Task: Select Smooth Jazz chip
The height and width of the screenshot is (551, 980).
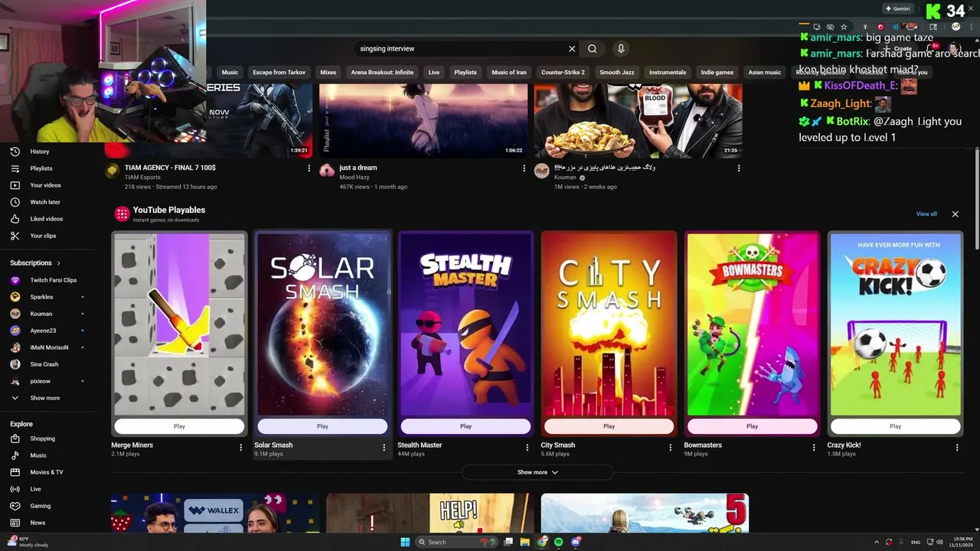Action: coord(617,73)
